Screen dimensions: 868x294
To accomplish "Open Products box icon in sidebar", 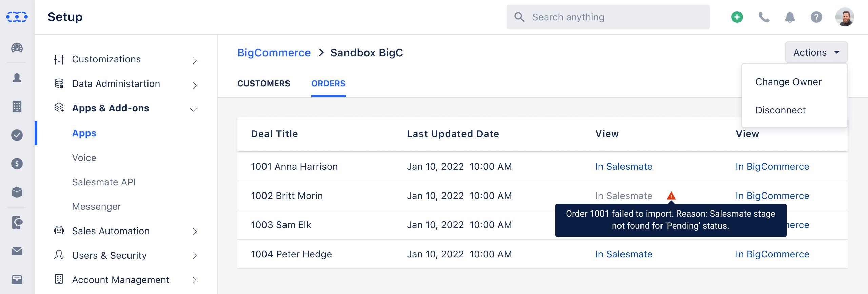I will click(x=17, y=192).
